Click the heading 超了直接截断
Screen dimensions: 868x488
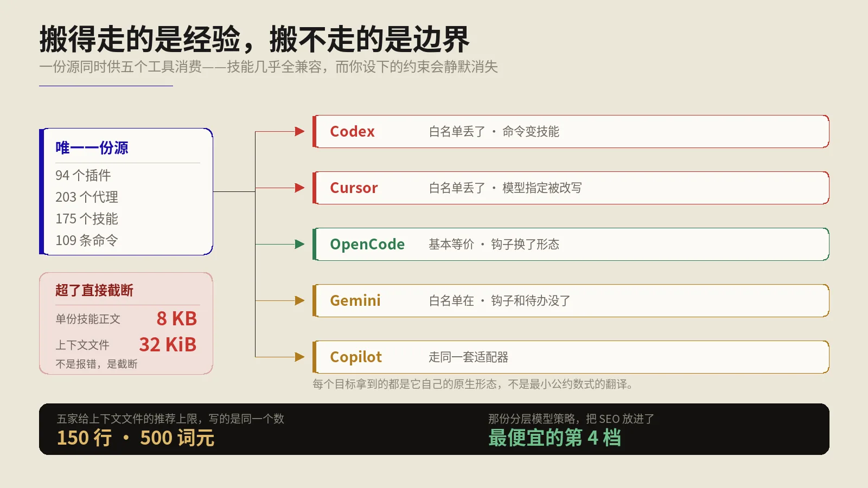[94, 290]
